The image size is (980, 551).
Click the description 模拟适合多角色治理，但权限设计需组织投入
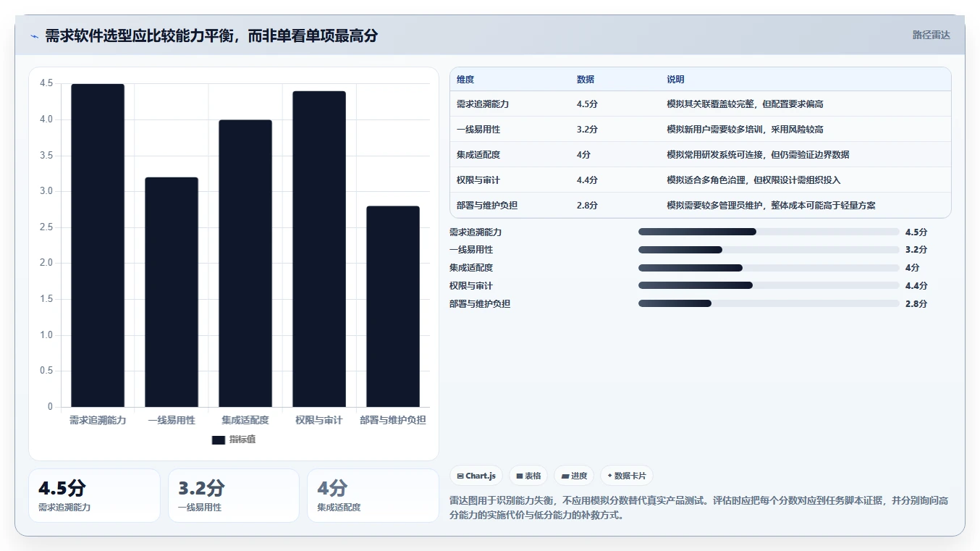(753, 180)
